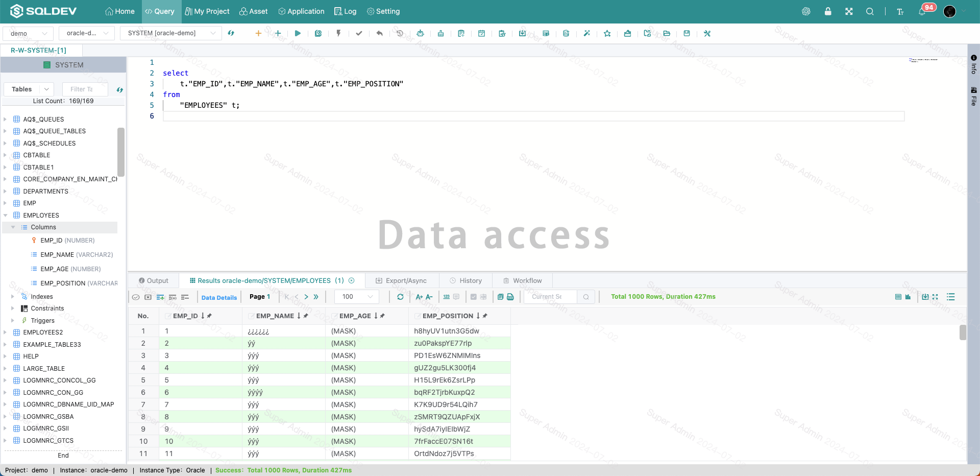This screenshot has height=476, width=980.
Task: Click the search magnifier in top bar
Action: [870, 11]
